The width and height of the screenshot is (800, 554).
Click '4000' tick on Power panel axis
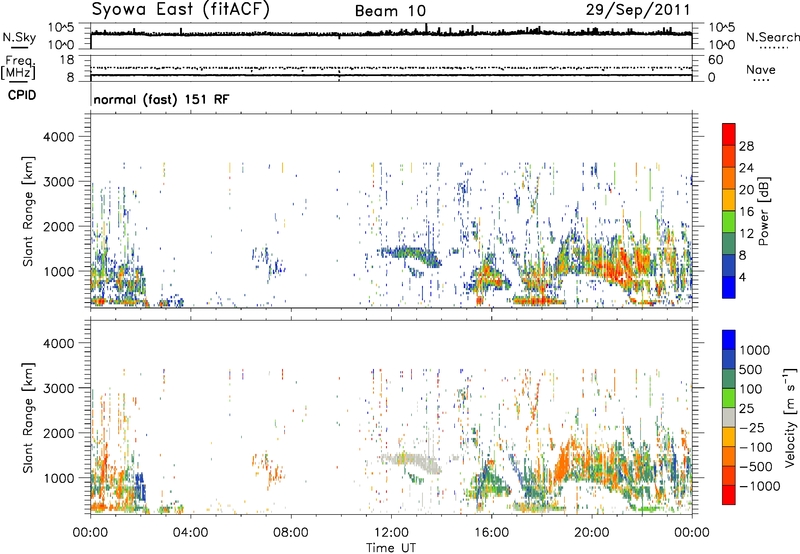point(59,137)
